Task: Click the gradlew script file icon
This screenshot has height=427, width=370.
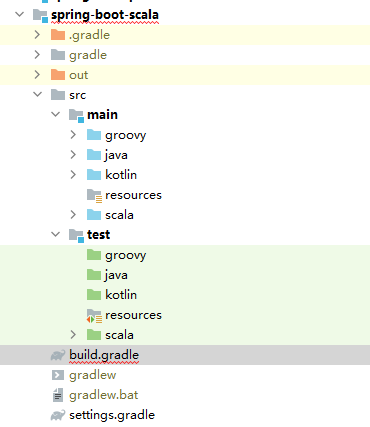Action: point(58,375)
